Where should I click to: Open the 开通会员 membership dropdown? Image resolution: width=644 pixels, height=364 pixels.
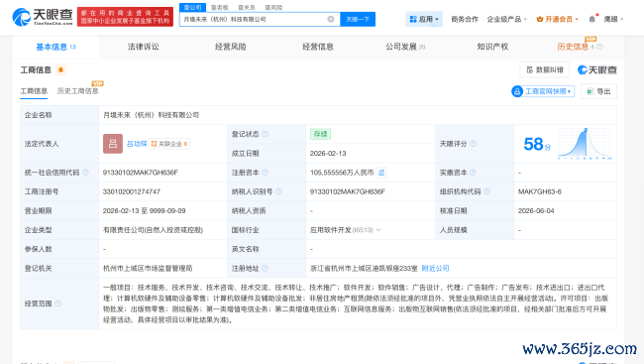[x=558, y=19]
